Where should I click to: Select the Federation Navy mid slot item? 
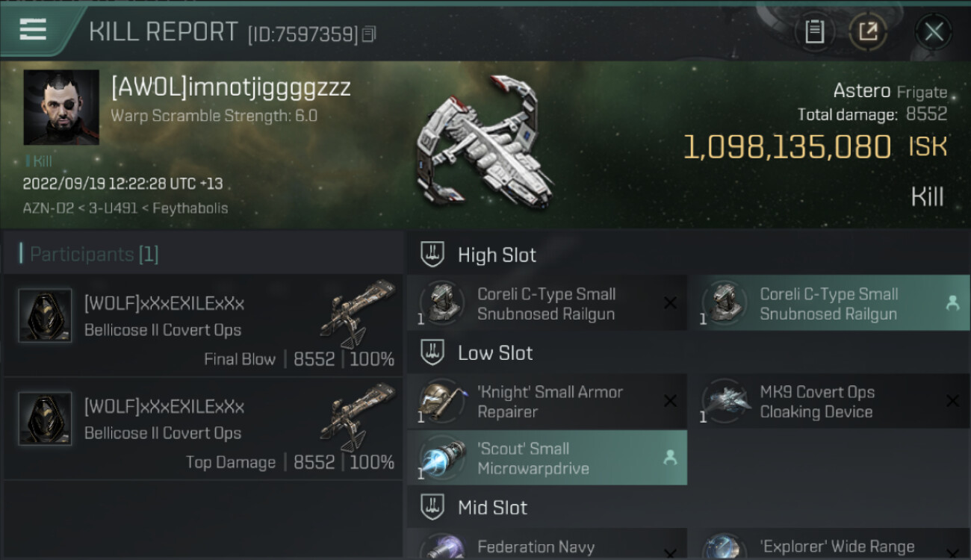point(547,544)
